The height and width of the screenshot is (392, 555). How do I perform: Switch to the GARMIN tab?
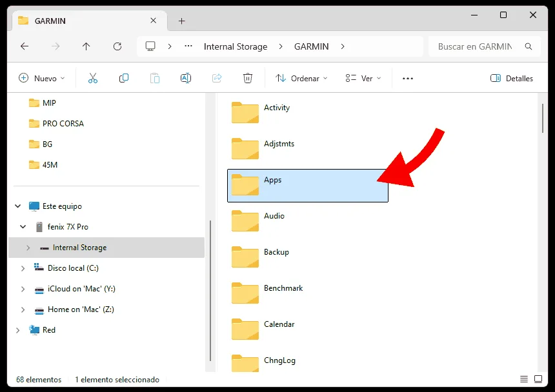[90, 21]
